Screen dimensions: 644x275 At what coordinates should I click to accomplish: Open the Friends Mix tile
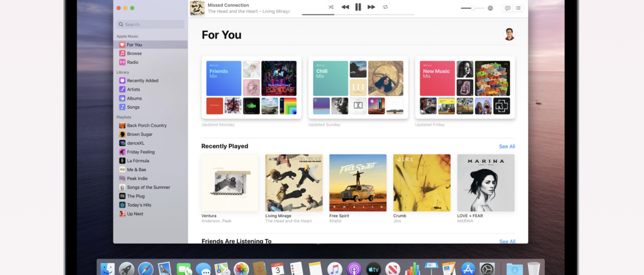(x=252, y=87)
